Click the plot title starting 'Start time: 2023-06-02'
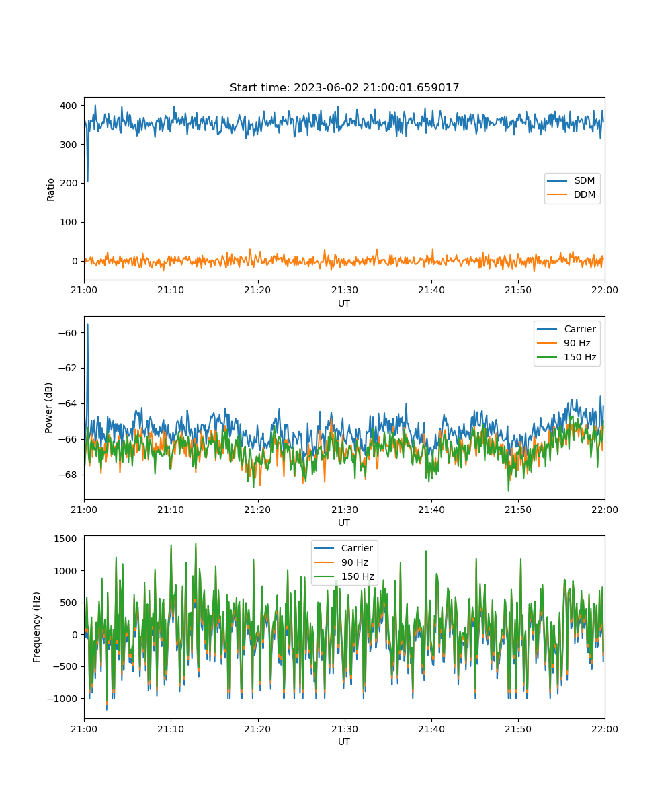 (344, 88)
